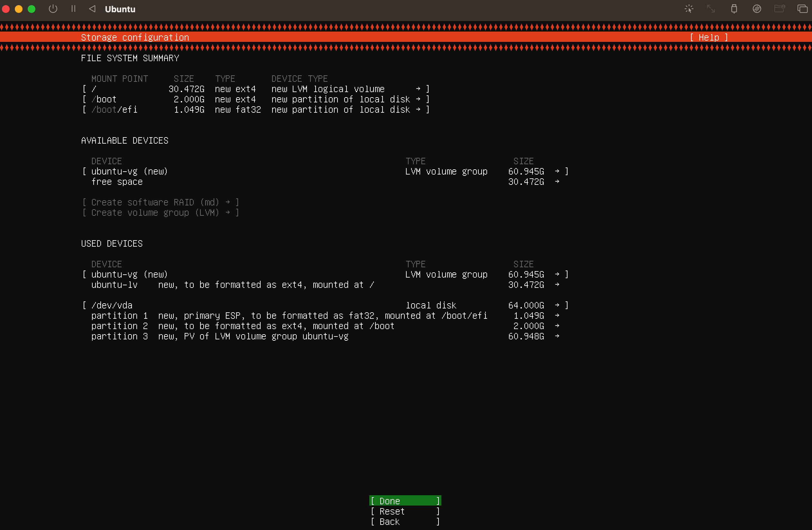Click the VM power button icon
The image size is (812, 530).
[53, 9]
